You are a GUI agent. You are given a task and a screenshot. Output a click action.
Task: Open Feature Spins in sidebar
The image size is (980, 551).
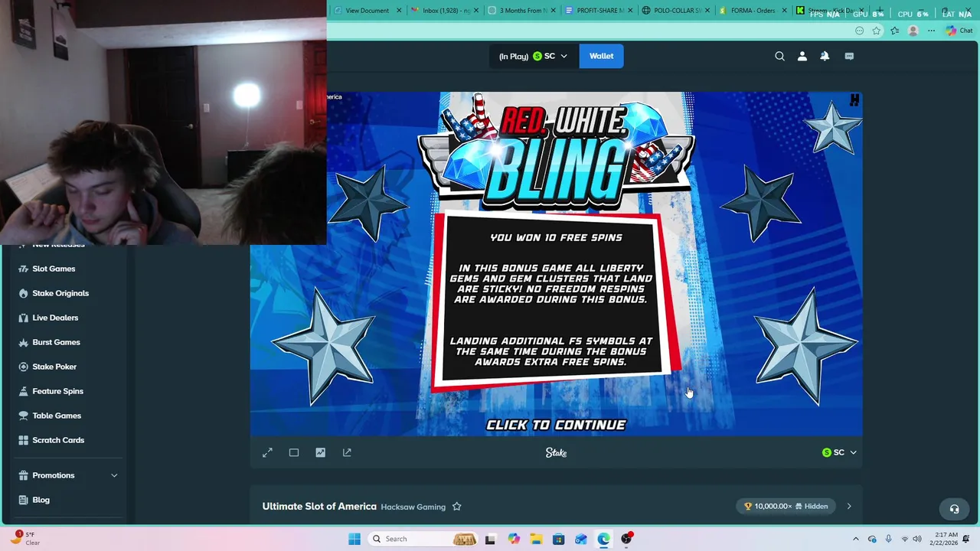(57, 391)
